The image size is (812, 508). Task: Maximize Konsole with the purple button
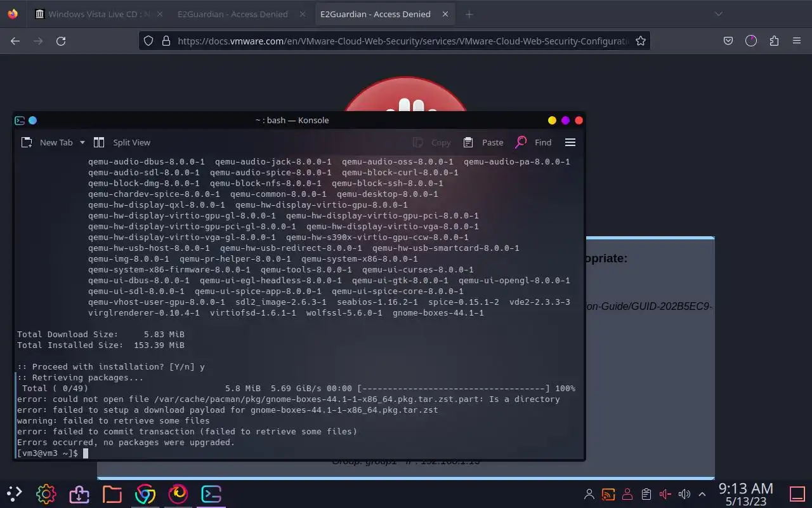565,120
